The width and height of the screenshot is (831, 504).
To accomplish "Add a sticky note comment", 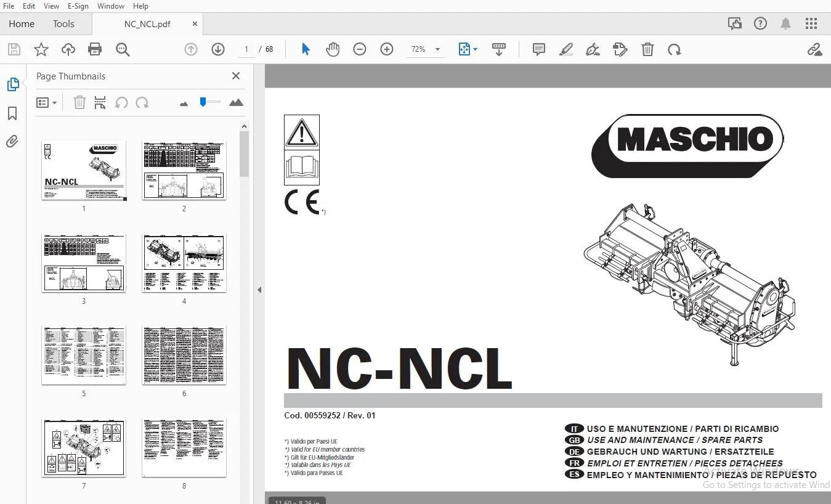I will click(539, 49).
